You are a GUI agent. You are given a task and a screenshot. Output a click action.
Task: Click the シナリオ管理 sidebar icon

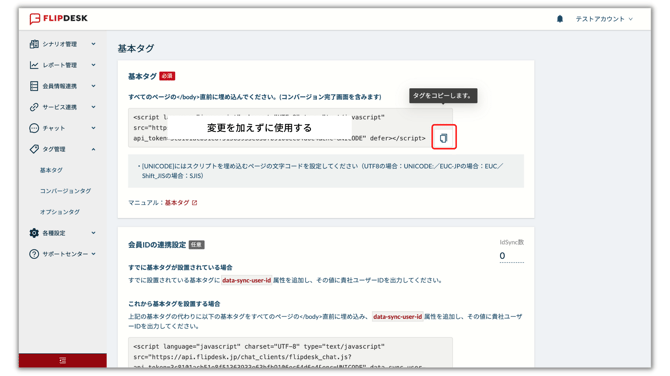click(34, 44)
